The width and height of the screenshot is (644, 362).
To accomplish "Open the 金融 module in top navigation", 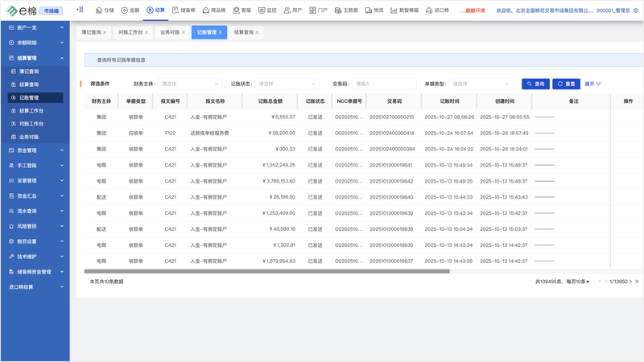I will pos(130,10).
